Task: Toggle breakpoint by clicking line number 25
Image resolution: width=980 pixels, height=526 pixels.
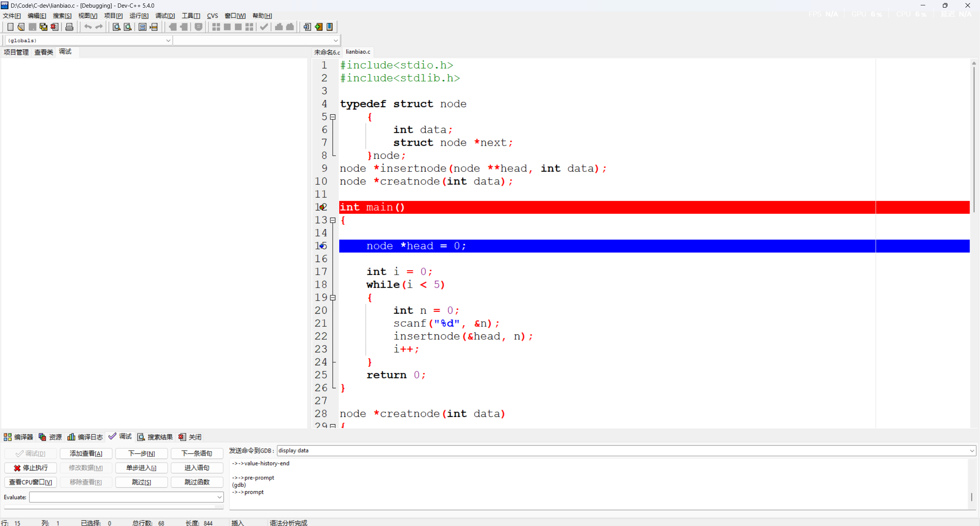Action: [321, 375]
